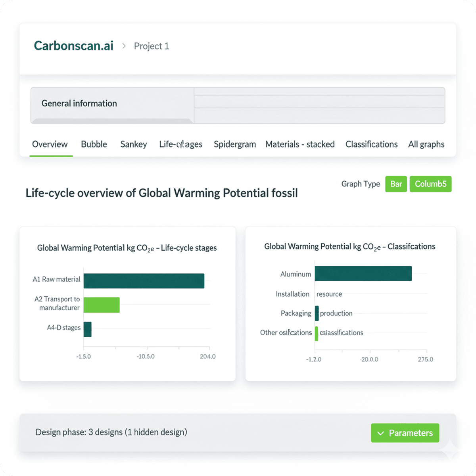Switch to the Bubble graph tab
Image resolution: width=476 pixels, height=476 pixels.
[x=94, y=144]
